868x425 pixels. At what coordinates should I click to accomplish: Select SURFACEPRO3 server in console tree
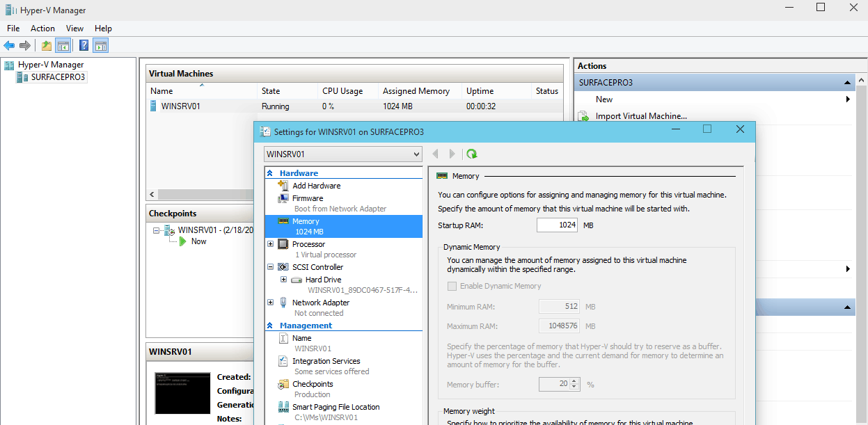tap(58, 77)
